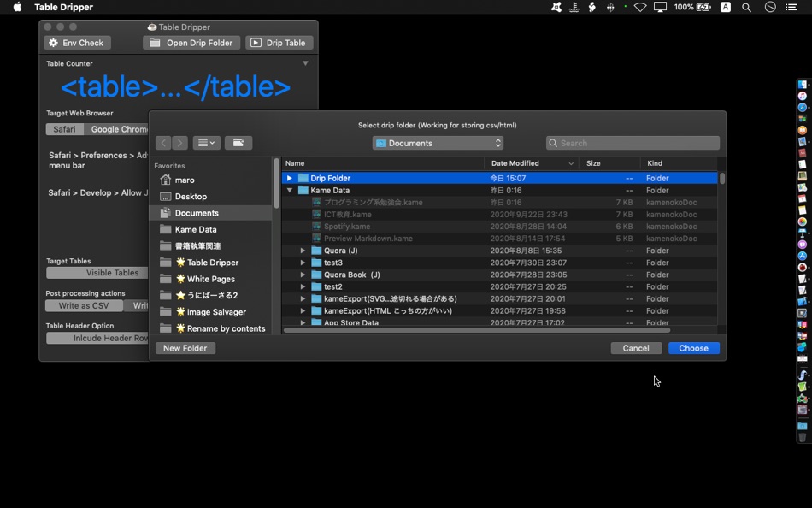Select Table Dripper sidebar folder
The width and height of the screenshot is (812, 508).
213,263
